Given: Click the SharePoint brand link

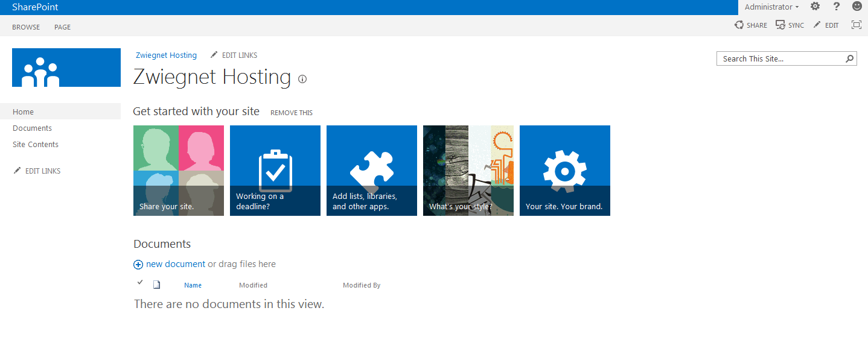Looking at the screenshot, I should pyautogui.click(x=35, y=7).
